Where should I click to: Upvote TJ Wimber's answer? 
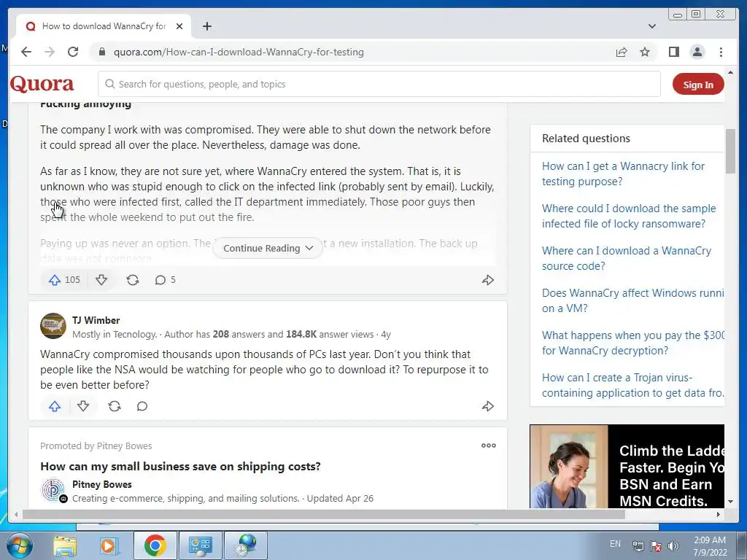tap(55, 406)
